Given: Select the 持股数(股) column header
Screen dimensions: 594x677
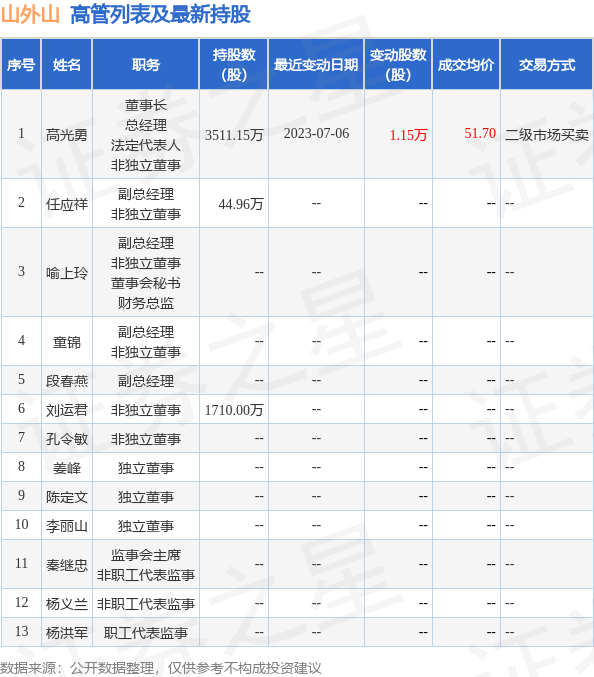Looking at the screenshot, I should tap(234, 65).
